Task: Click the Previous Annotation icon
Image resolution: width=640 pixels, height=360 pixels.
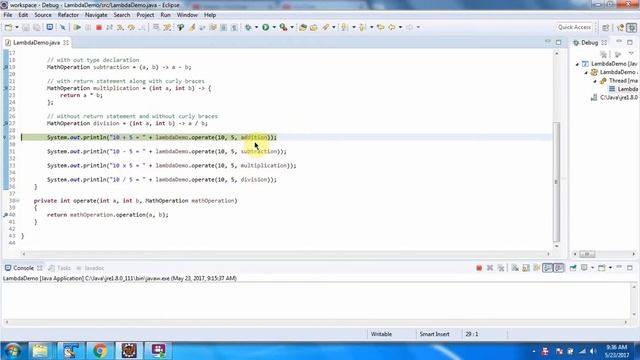Action: [362, 27]
